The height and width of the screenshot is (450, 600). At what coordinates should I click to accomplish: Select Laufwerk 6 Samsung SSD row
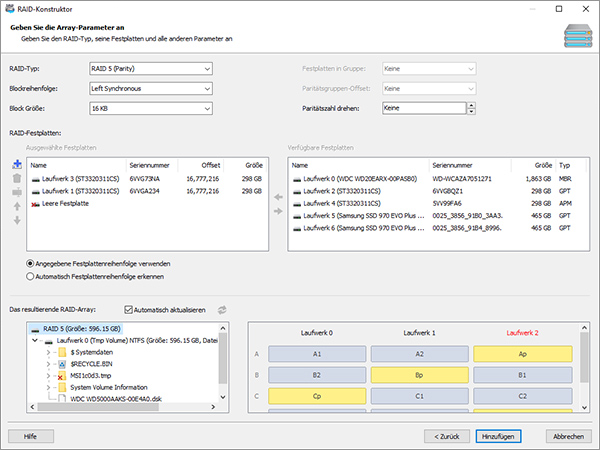pyautogui.click(x=438, y=228)
